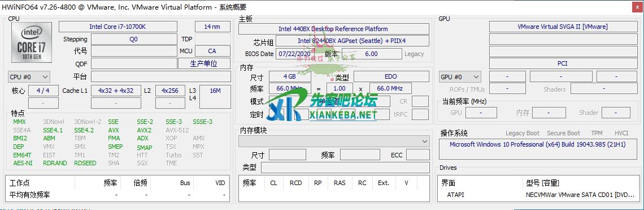Expand the 内存模块 memory module dropdown

tap(334, 142)
